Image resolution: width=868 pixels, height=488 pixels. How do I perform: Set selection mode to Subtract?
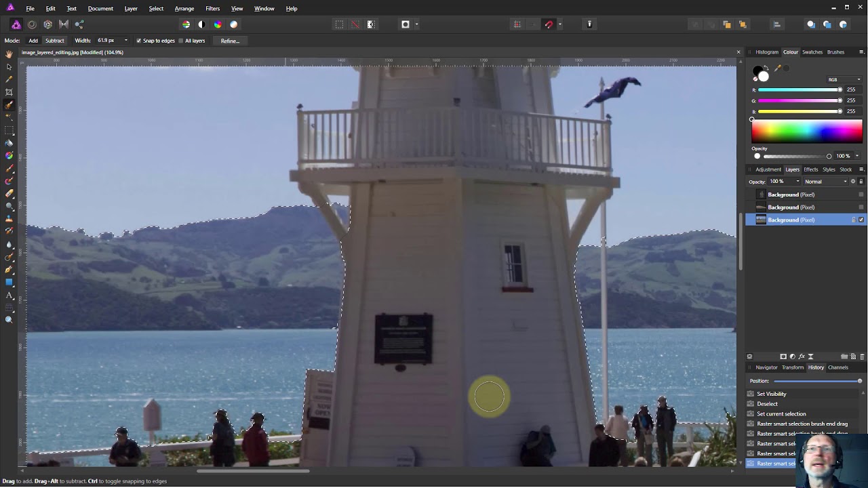tap(55, 41)
